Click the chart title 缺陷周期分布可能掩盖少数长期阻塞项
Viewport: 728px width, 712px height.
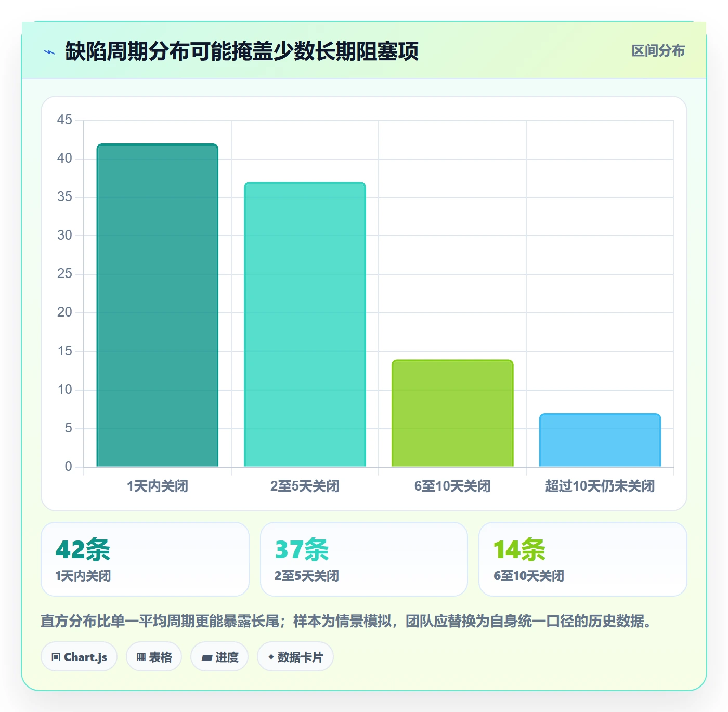pos(242,51)
